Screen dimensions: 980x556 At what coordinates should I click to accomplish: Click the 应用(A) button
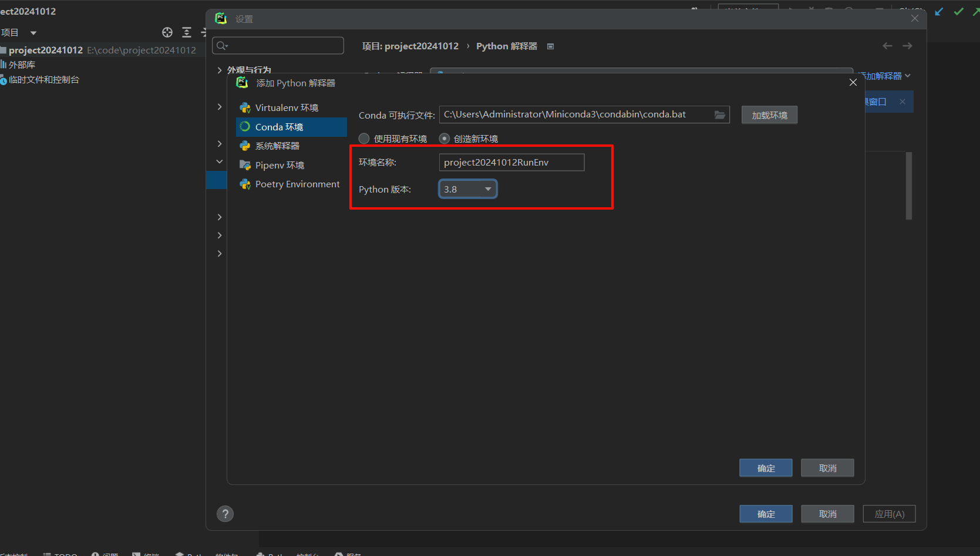tap(889, 514)
